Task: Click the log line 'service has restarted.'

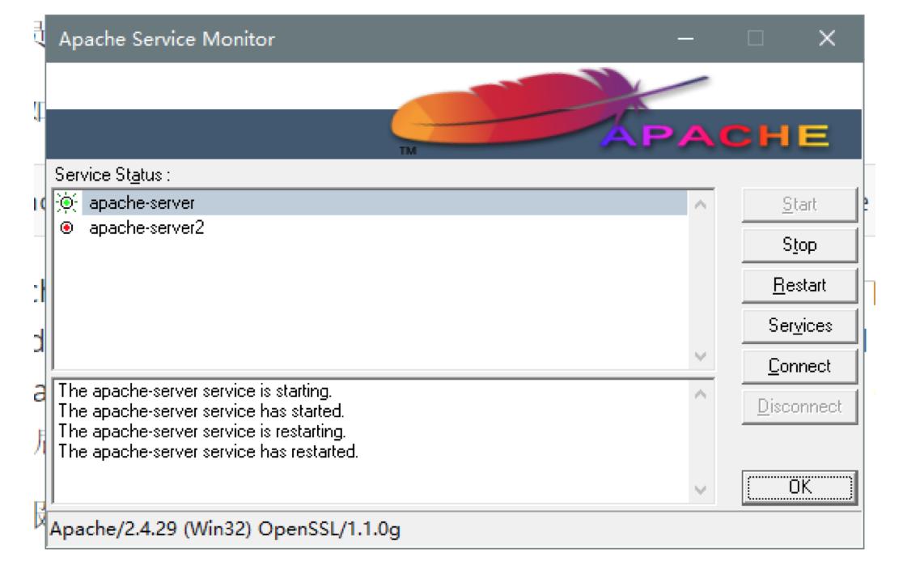Action: pyautogui.click(x=208, y=452)
